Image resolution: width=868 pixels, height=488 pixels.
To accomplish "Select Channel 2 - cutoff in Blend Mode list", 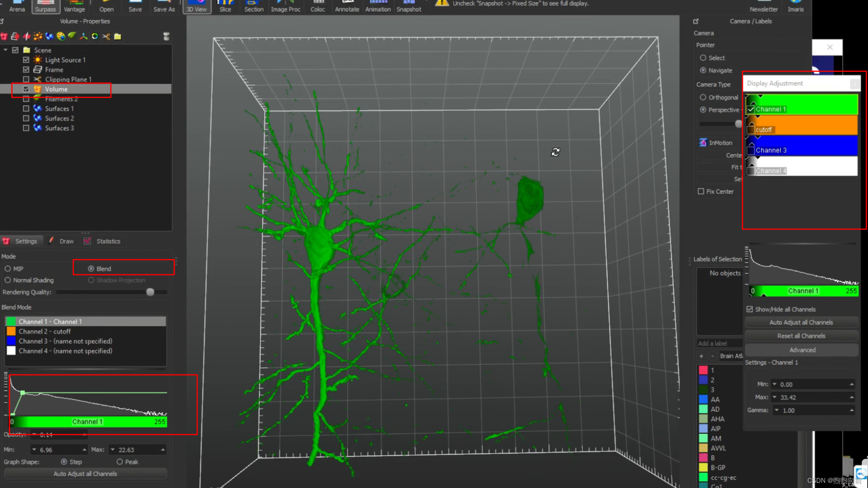I will [45, 331].
